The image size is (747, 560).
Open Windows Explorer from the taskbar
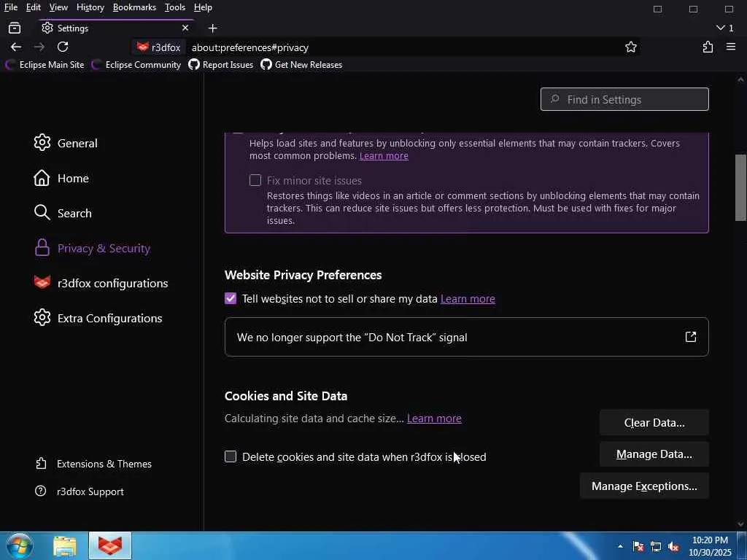tap(65, 546)
